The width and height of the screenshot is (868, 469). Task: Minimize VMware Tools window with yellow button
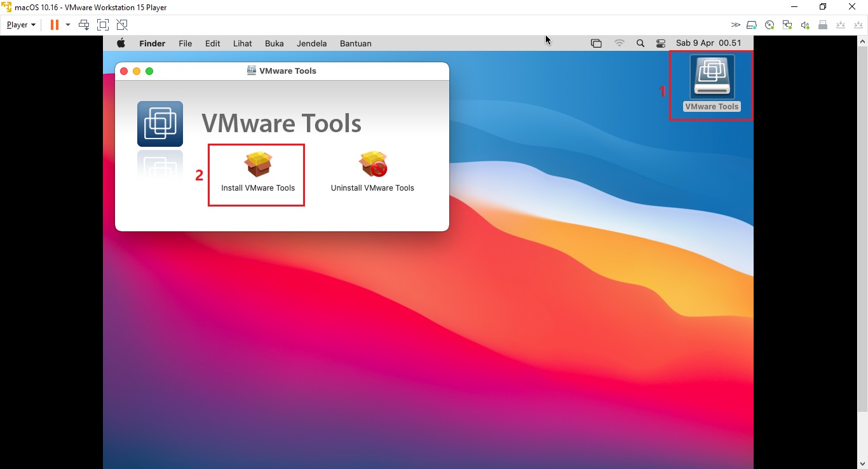(137, 71)
